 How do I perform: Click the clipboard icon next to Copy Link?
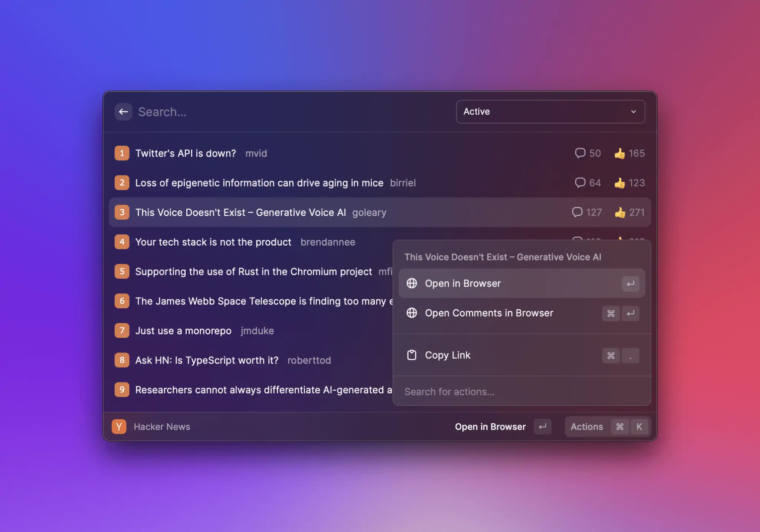click(412, 355)
